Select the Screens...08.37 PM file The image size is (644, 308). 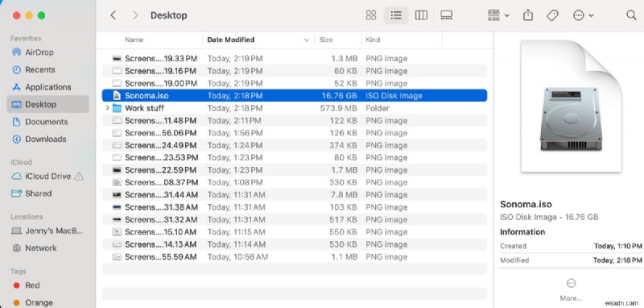(x=295, y=182)
